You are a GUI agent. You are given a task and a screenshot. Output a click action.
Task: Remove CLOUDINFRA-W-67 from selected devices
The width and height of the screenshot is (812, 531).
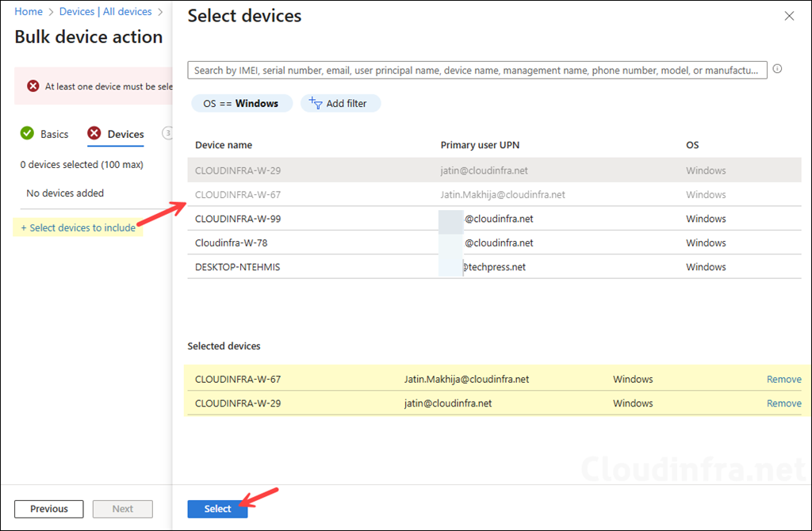783,379
